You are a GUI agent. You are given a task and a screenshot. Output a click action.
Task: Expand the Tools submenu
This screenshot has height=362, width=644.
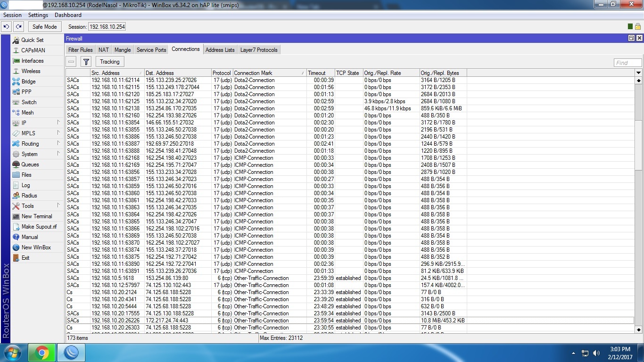pos(58,206)
